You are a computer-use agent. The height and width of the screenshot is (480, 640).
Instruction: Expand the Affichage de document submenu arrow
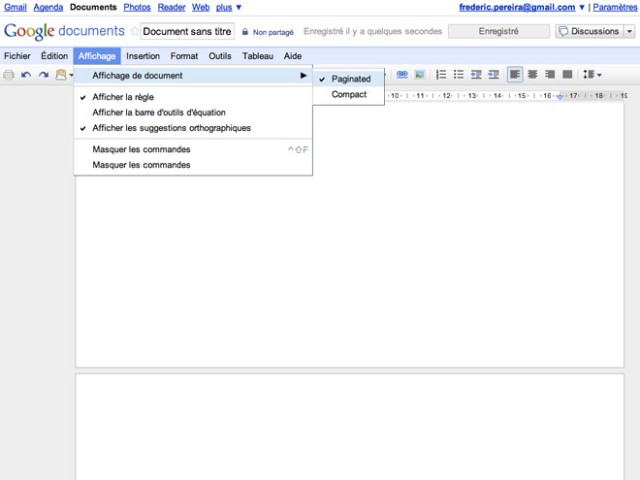pos(303,76)
